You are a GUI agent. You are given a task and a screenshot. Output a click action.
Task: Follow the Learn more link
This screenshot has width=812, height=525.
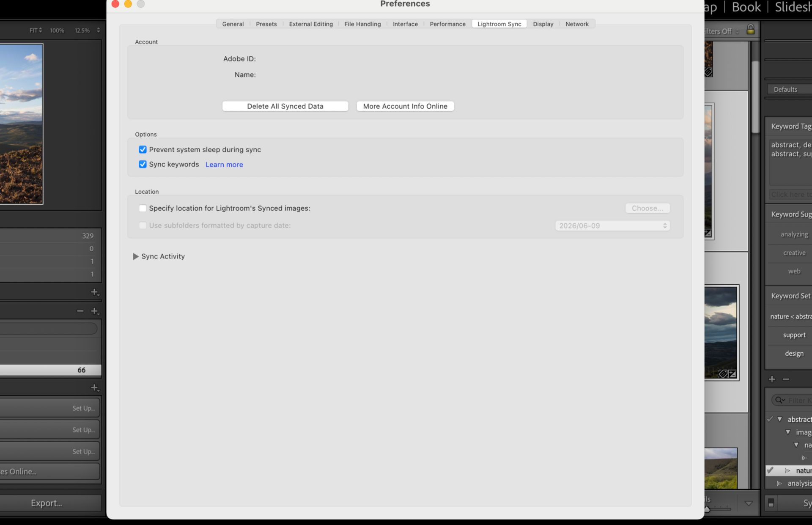click(x=224, y=165)
